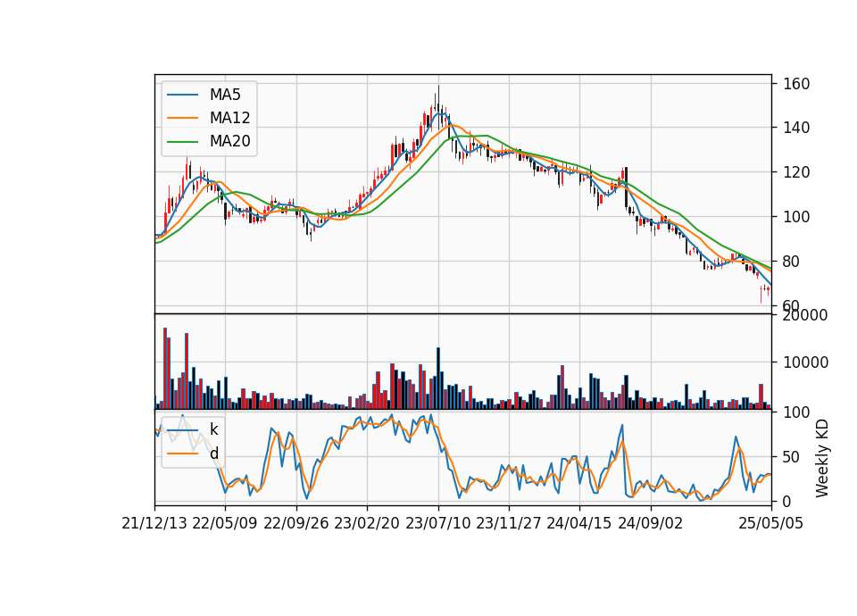Image resolution: width=857 pixels, height=616 pixels.
Task: Click the 'k' legend label in KD panel
Action: tap(213, 429)
